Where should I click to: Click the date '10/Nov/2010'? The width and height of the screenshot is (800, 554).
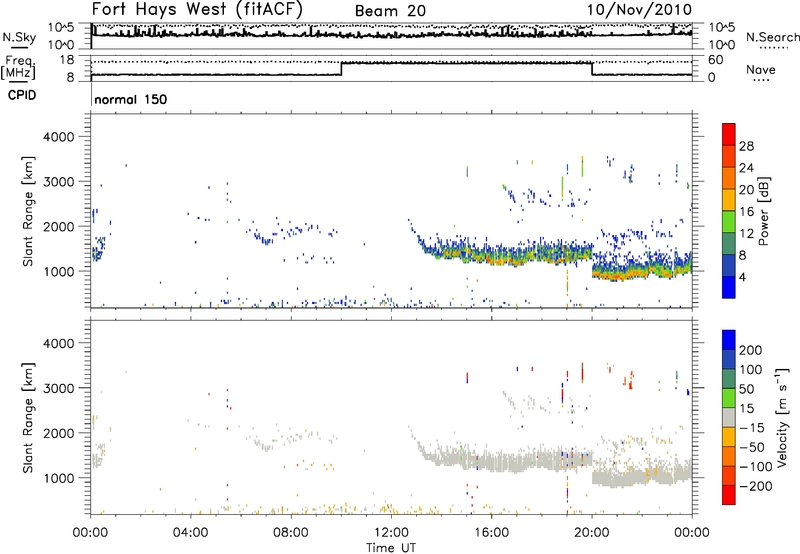639,10
